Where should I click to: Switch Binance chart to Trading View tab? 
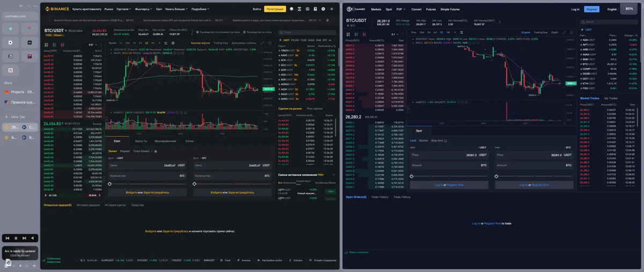click(221, 43)
